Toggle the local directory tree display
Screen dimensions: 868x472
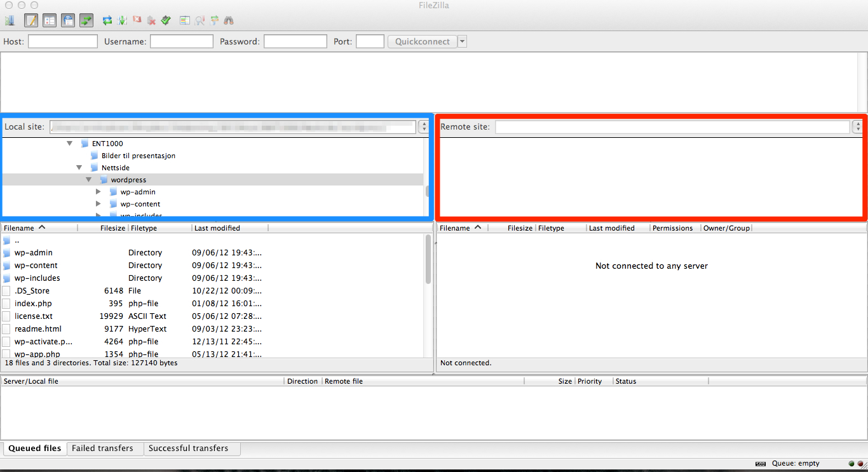[x=50, y=20]
